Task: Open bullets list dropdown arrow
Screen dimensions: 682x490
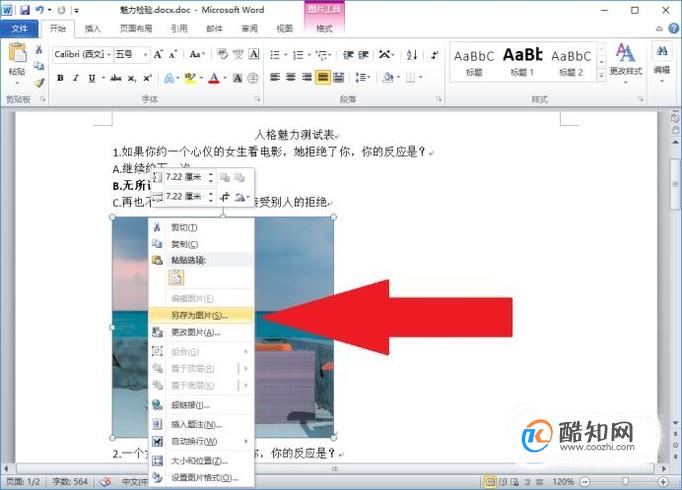Action: (x=286, y=55)
